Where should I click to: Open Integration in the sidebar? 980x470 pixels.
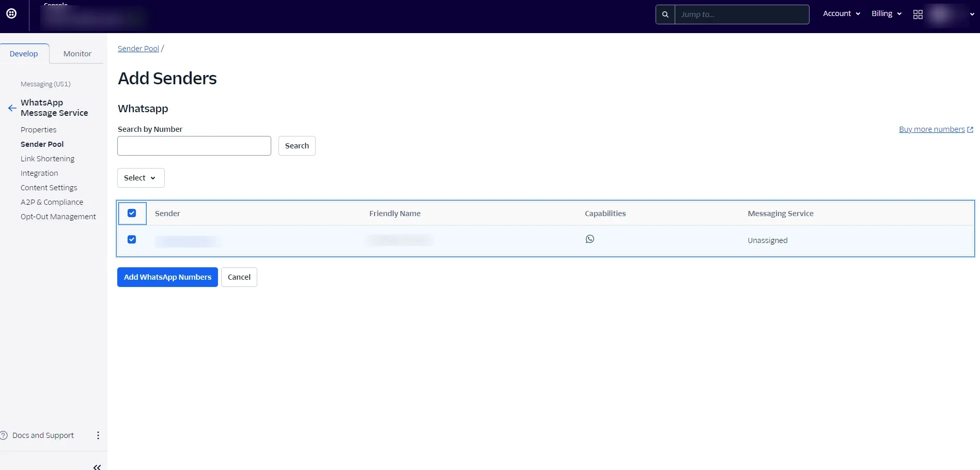39,173
